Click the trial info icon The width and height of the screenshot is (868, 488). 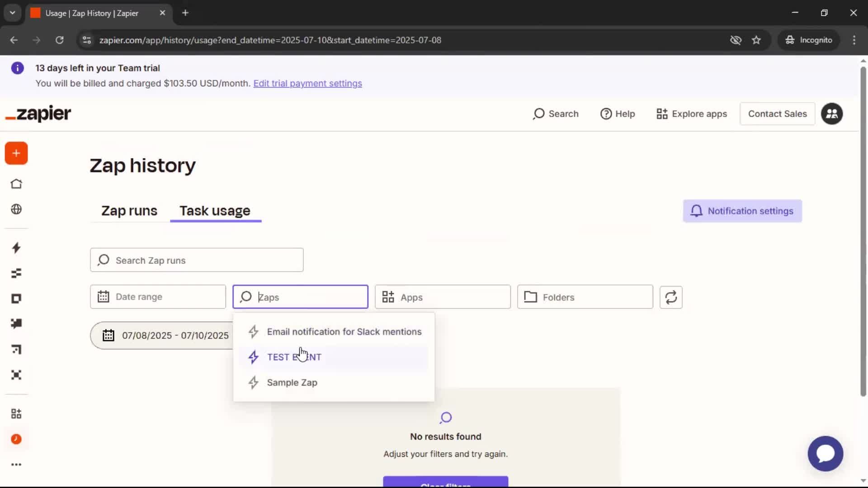click(x=18, y=68)
